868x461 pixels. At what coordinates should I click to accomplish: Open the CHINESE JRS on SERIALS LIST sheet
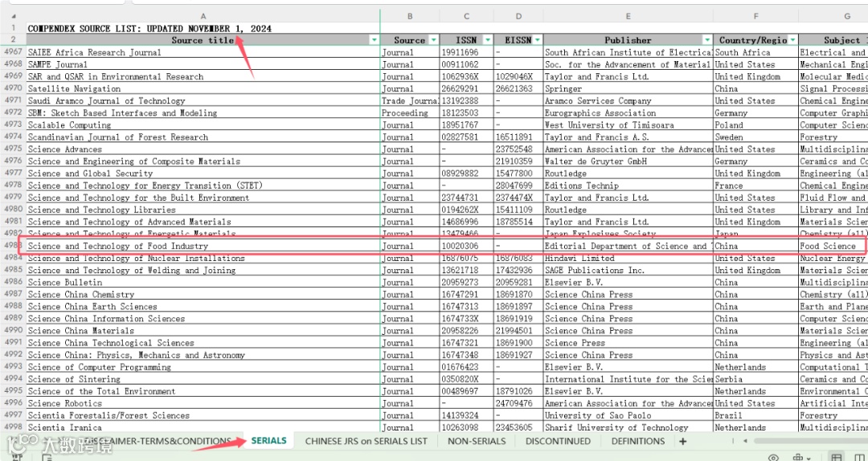(x=366, y=441)
